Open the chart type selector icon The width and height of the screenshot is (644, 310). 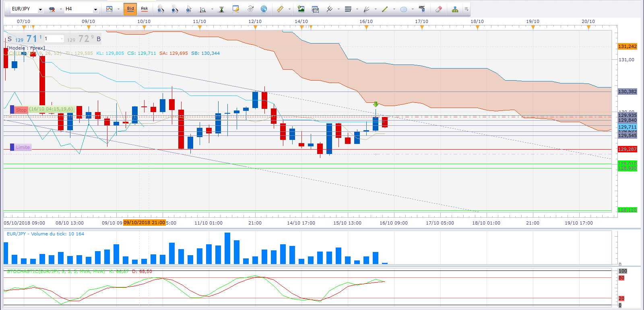tap(109, 9)
